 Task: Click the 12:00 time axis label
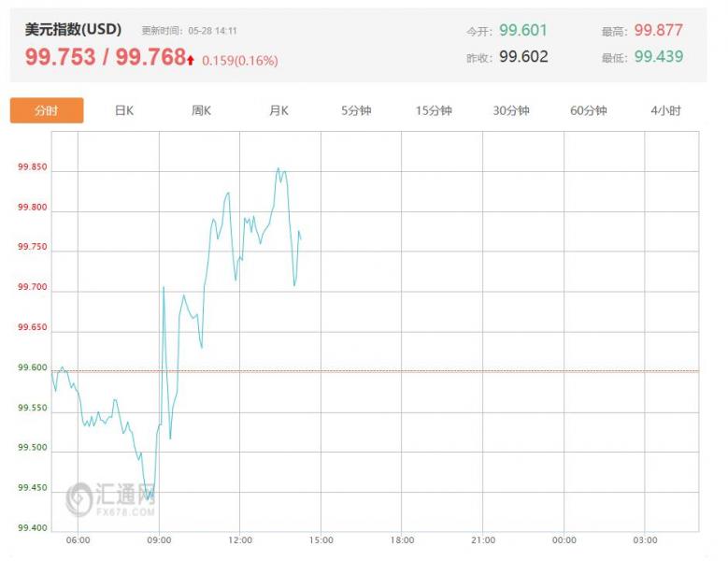click(x=240, y=540)
